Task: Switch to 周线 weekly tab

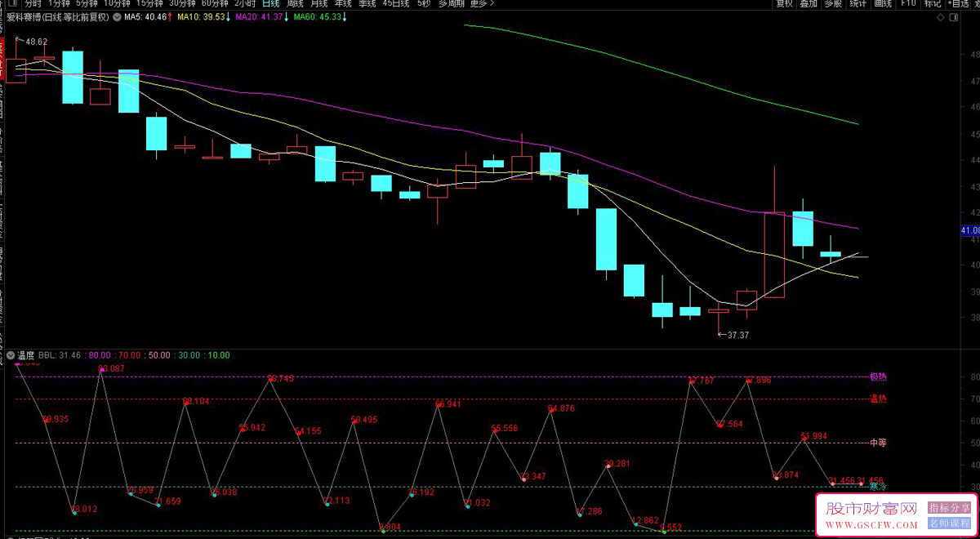Action: [295, 4]
